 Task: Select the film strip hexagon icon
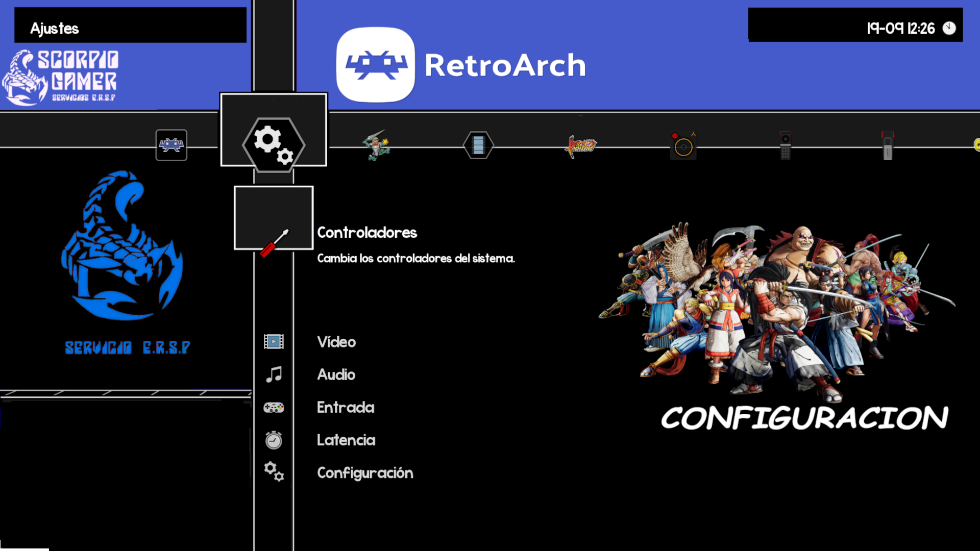[478, 145]
